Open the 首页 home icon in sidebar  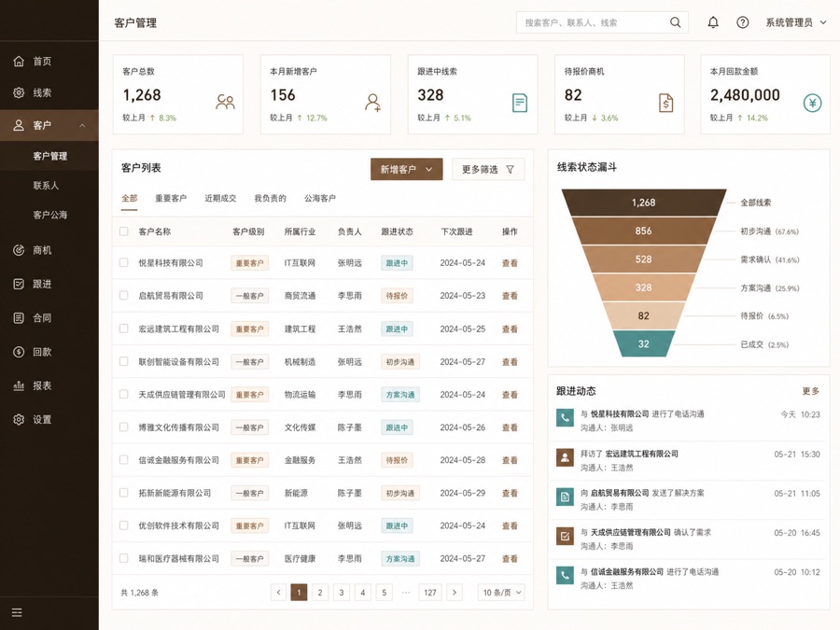click(x=19, y=61)
